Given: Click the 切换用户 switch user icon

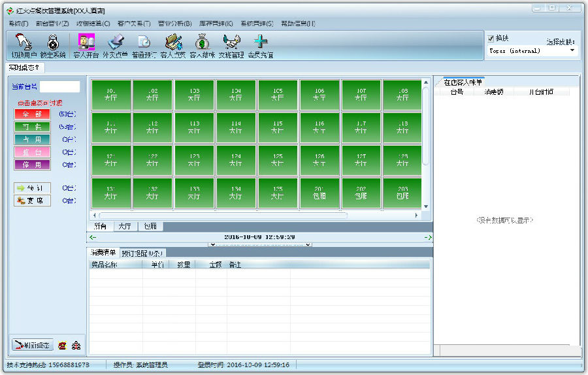Looking at the screenshot, I should (x=24, y=42).
